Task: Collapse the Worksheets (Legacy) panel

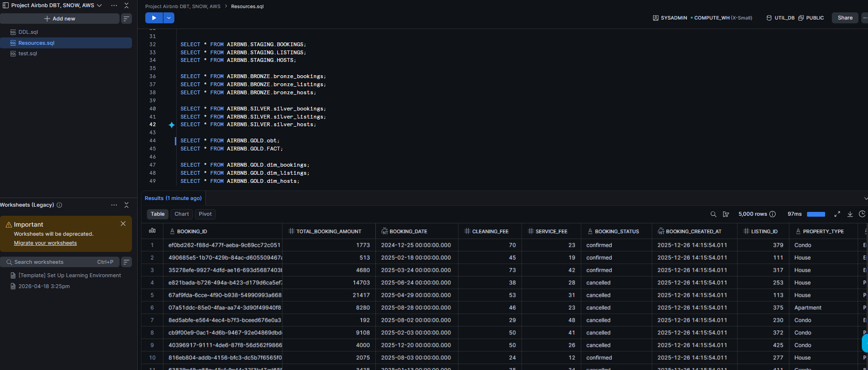Action: pos(126,205)
